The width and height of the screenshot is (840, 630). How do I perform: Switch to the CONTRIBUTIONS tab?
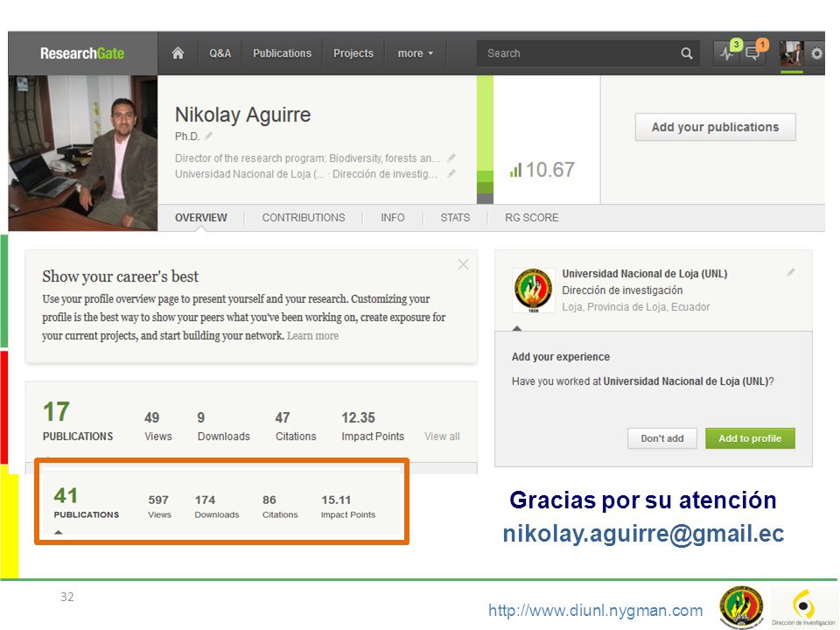coord(304,218)
